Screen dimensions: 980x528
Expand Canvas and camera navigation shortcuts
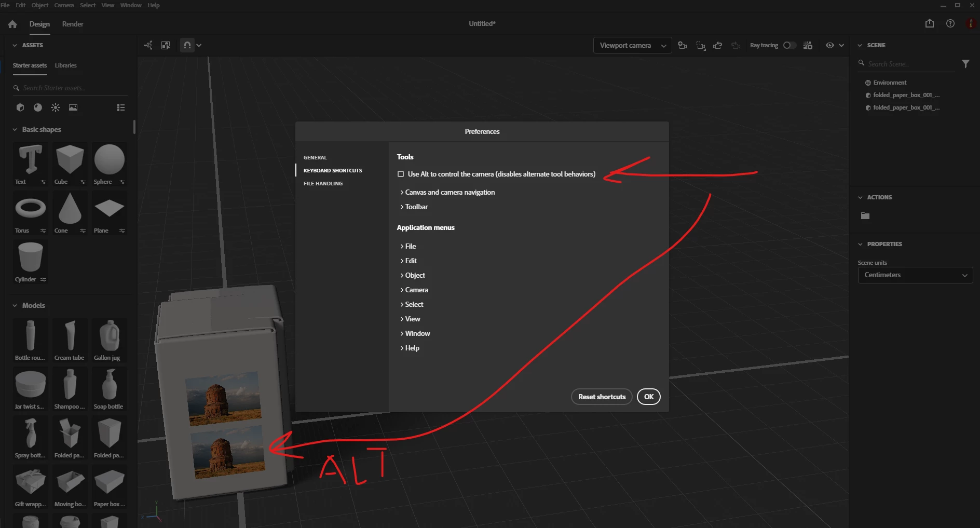tap(447, 192)
